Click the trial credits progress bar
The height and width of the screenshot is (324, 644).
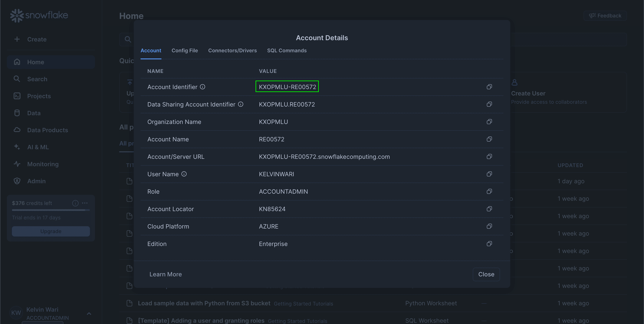[51, 210]
